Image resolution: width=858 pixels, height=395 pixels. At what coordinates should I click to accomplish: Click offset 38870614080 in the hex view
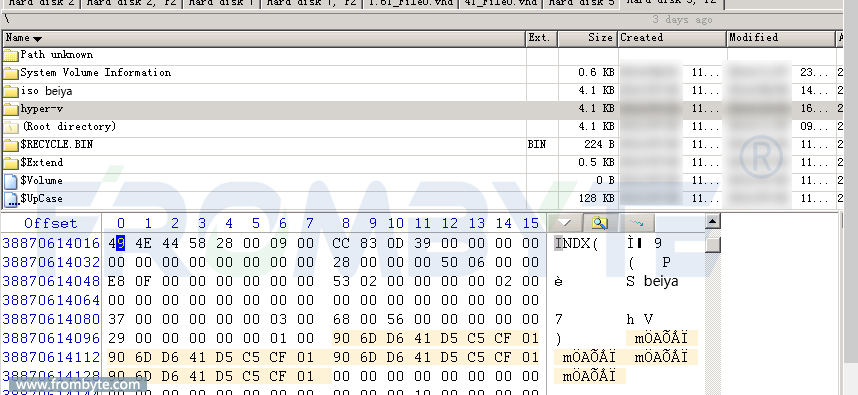click(51, 319)
